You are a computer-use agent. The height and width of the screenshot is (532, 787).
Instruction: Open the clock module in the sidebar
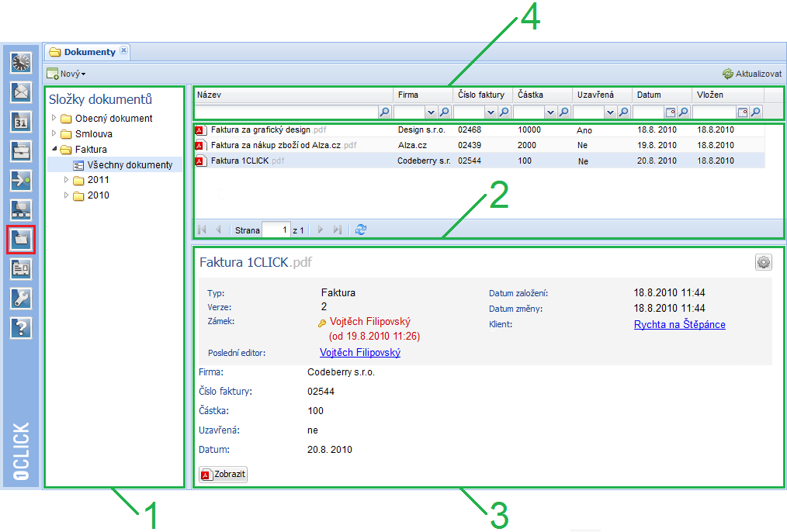(21, 62)
